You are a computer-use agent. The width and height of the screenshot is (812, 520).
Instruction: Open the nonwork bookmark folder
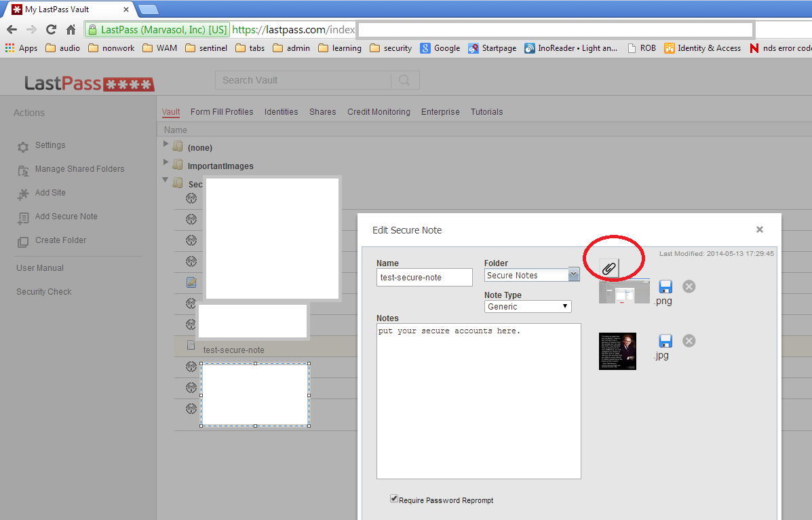tap(111, 48)
